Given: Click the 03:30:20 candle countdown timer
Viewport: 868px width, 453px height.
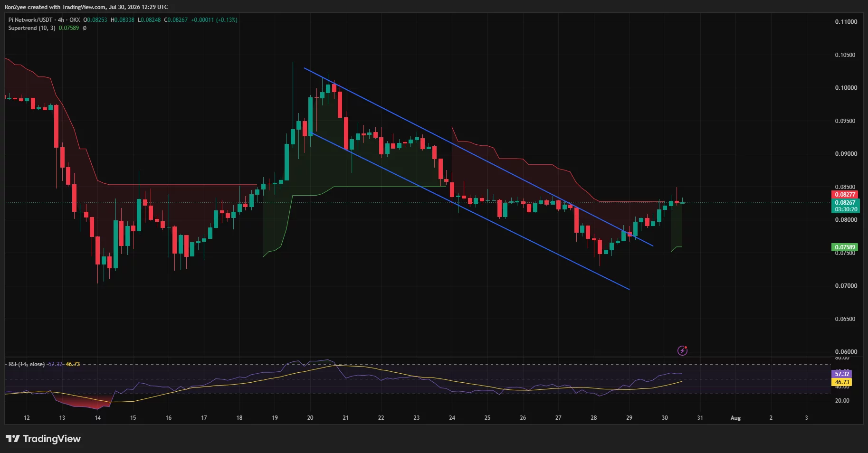Looking at the screenshot, I should [x=845, y=209].
